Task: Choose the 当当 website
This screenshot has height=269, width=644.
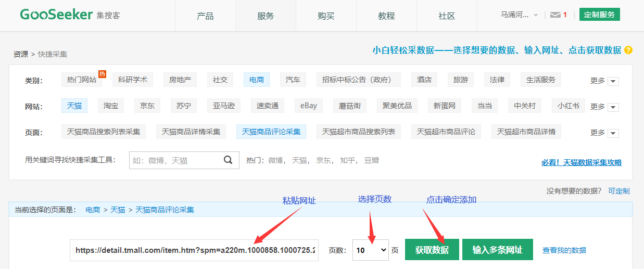Action: (485, 106)
